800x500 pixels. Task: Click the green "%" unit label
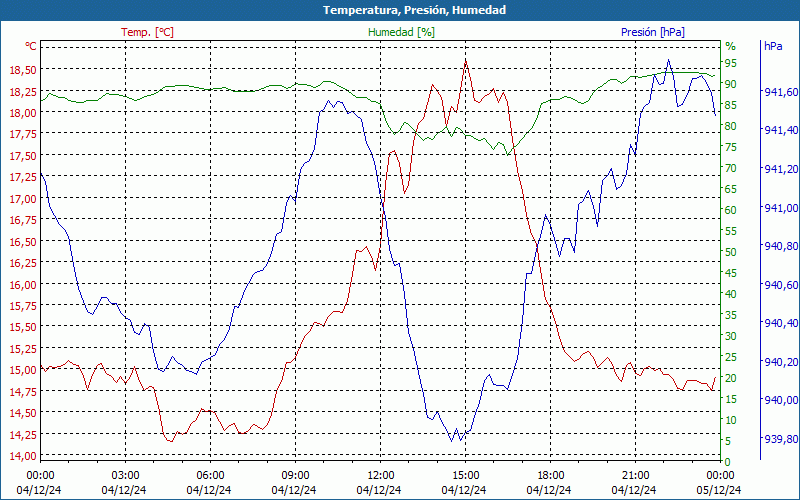tap(731, 46)
